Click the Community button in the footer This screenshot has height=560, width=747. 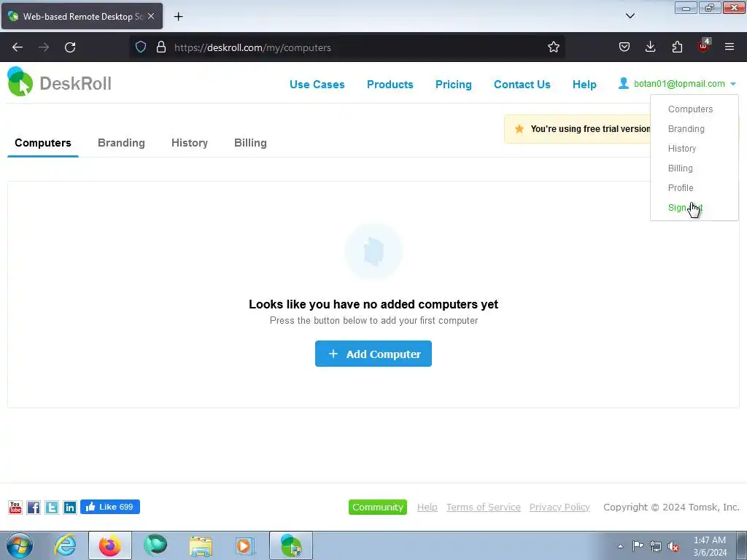(378, 507)
